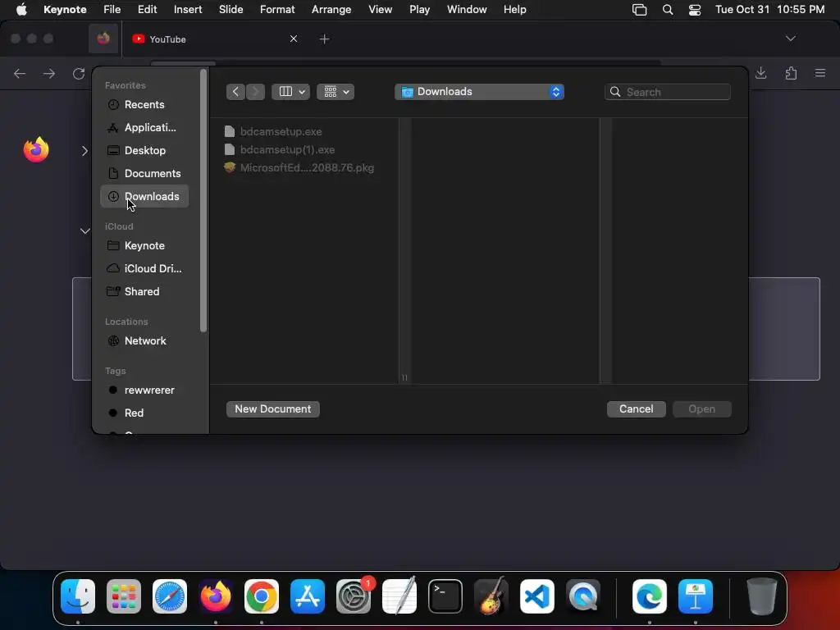The height and width of the screenshot is (630, 840).
Task: Click Firefox back arrow
Action: [x=20, y=73]
